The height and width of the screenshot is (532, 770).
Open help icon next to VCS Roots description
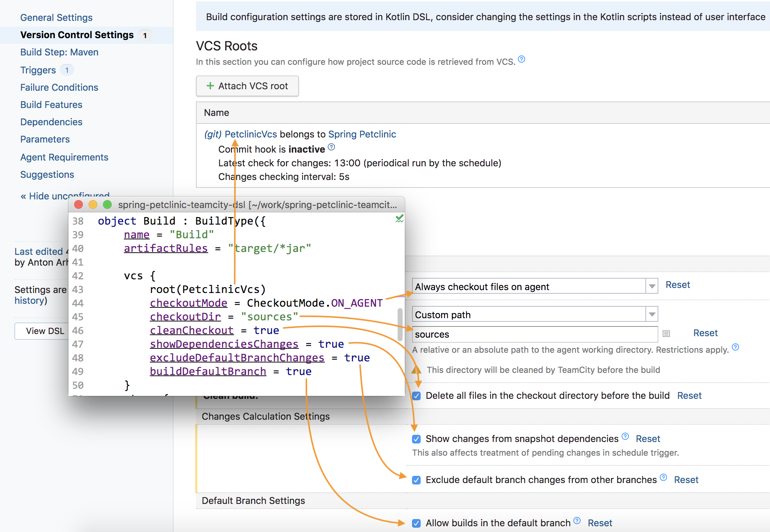point(521,59)
